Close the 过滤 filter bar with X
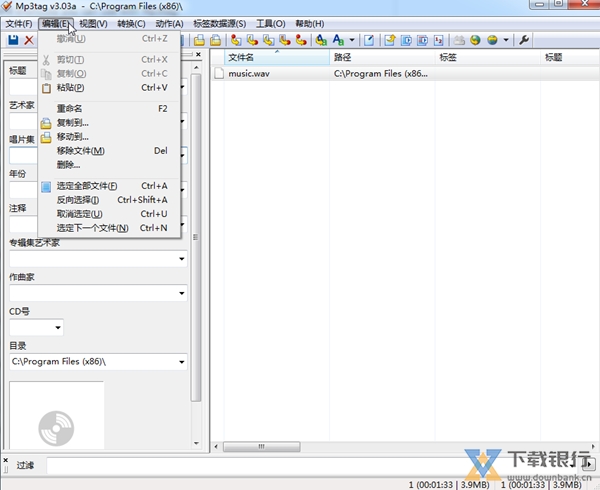 (x=5, y=460)
